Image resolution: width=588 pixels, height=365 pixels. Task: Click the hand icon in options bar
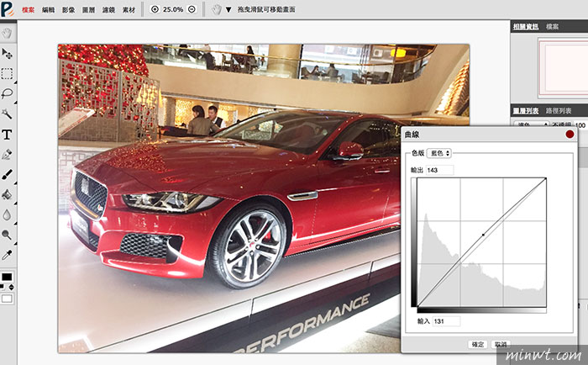tap(217, 9)
